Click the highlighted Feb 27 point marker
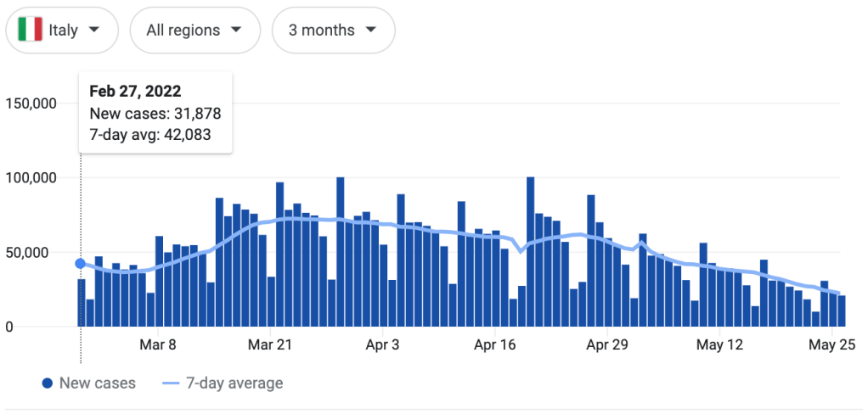Image resolution: width=868 pixels, height=414 pixels. click(81, 264)
